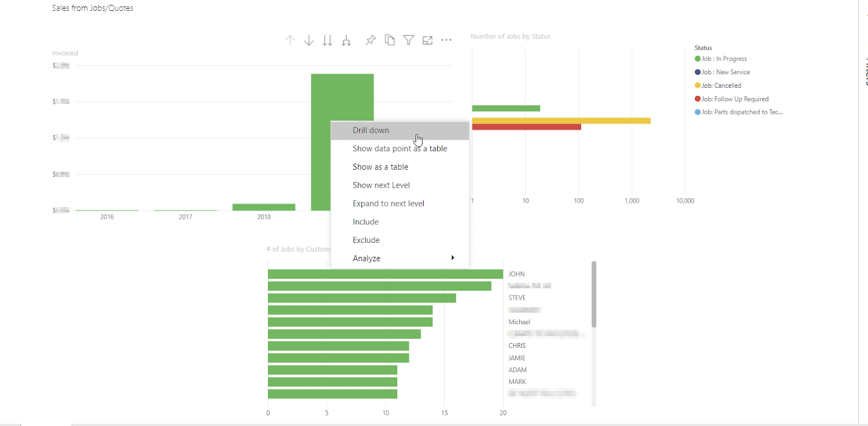Click the Sales from Jobs/Quotes heading
Image resolution: width=868 pixels, height=426 pixels.
pos(93,8)
